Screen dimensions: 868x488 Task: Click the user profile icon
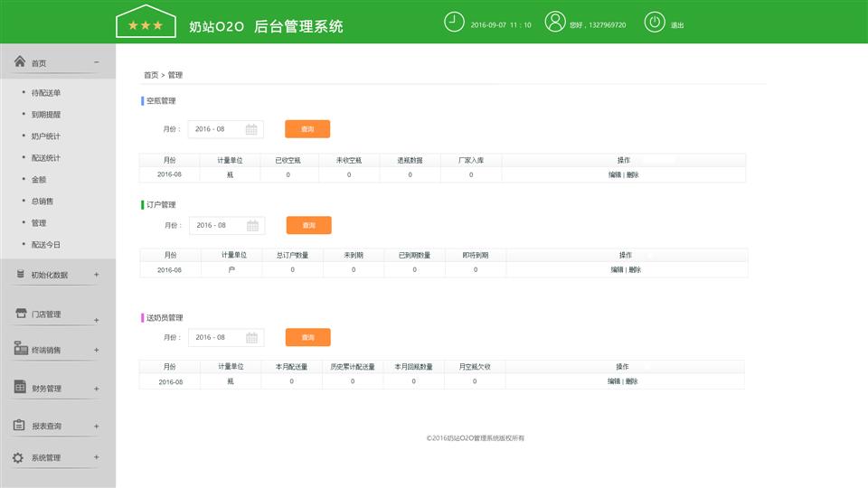pos(554,23)
